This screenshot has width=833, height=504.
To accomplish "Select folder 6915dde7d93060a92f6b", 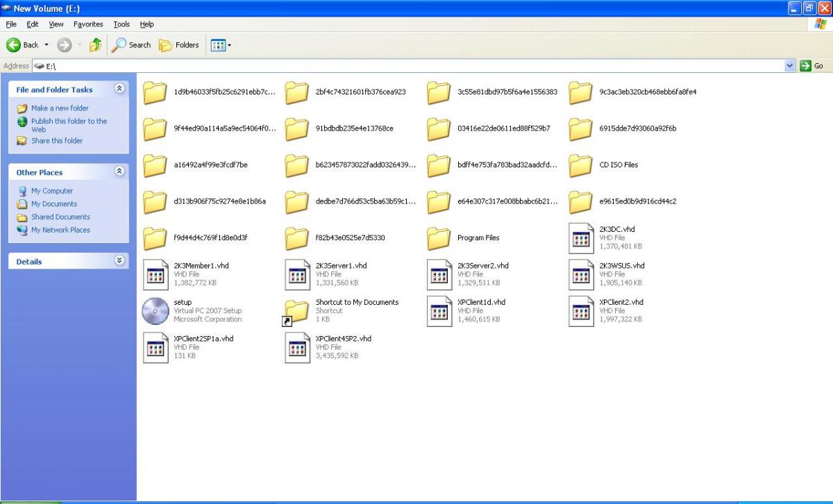I will (580, 129).
